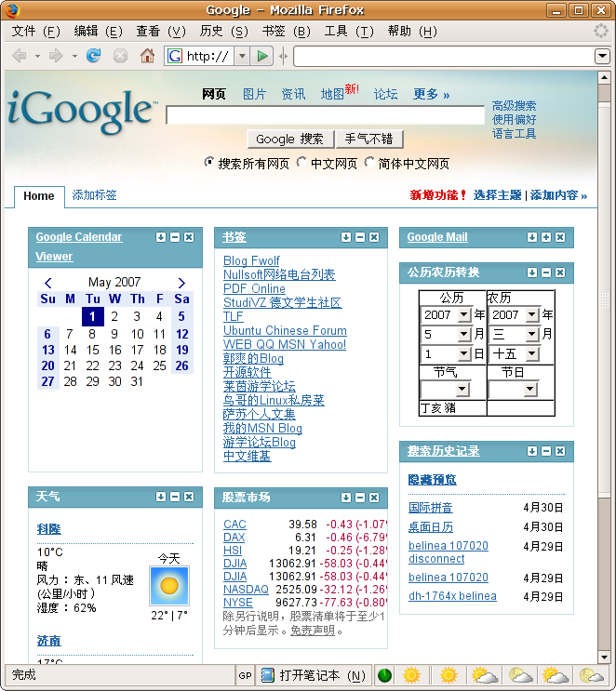Switch to the Home tab
Image resolution: width=616 pixels, height=691 pixels.
pos(39,196)
